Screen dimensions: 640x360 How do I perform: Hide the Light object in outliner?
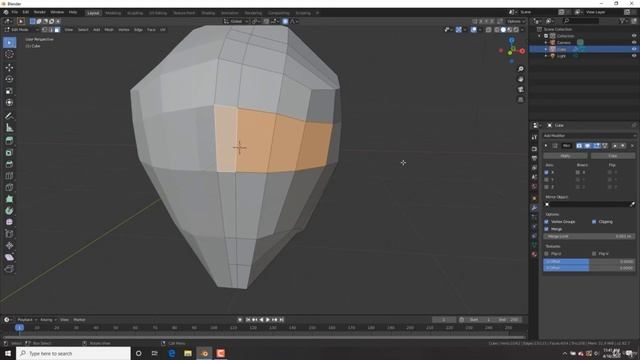(x=634, y=56)
